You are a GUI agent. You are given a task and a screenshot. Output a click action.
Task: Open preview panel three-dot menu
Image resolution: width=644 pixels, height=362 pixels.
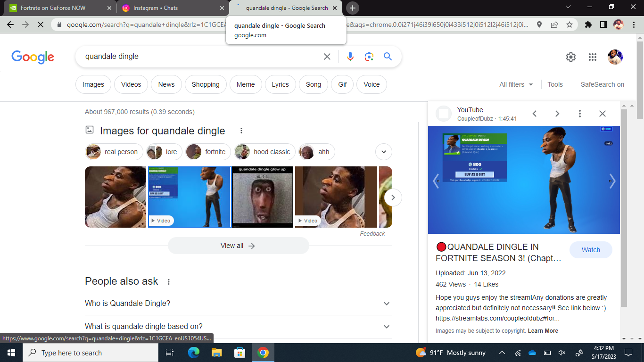580,114
